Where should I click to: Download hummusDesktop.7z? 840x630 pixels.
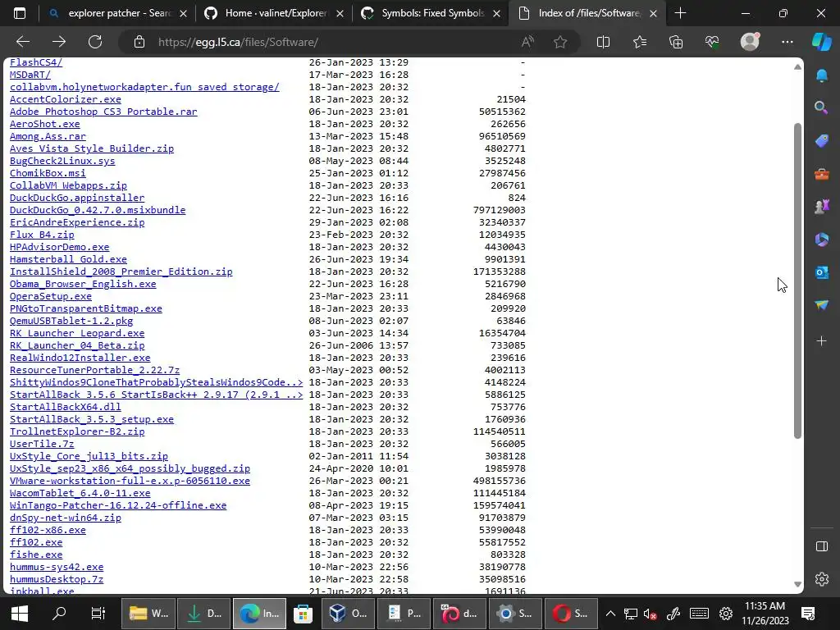pyautogui.click(x=57, y=580)
